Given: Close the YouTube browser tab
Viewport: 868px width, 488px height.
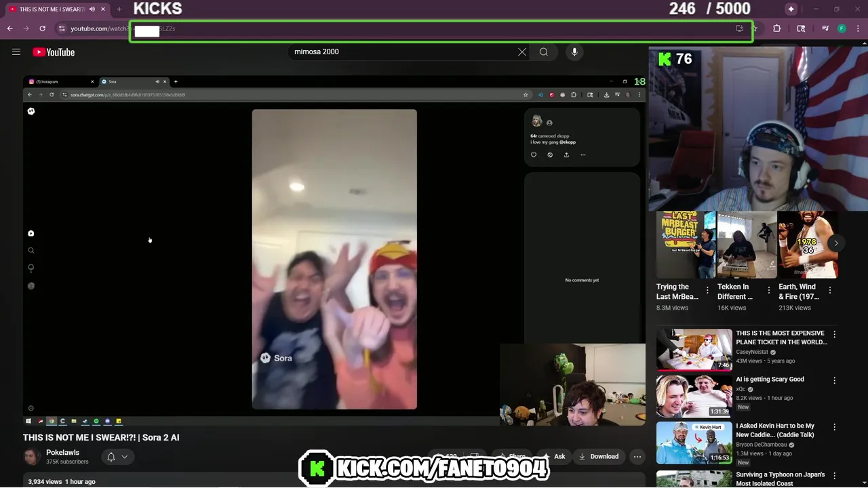Looking at the screenshot, I should (104, 9).
